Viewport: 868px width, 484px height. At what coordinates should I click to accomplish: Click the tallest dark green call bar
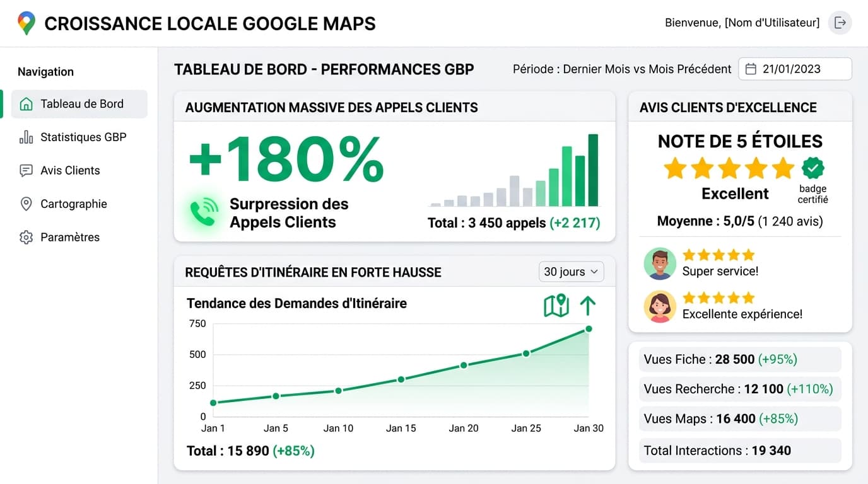(593, 170)
